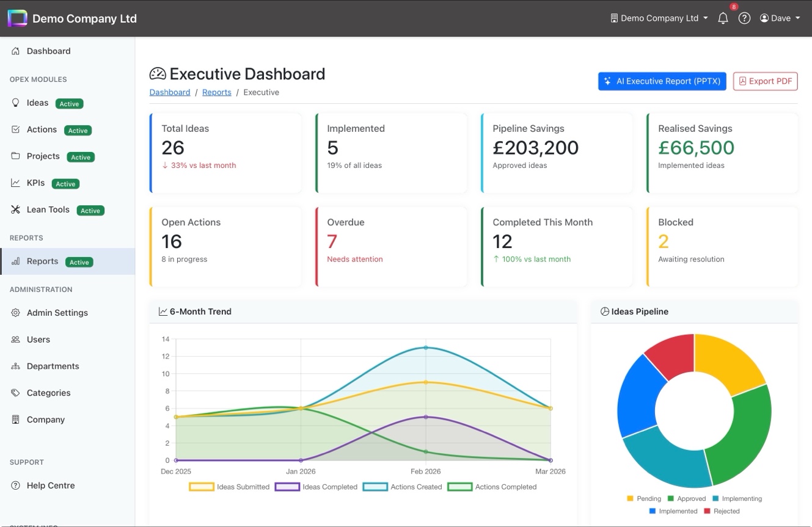Screen dimensions: 812x527
Task: Click the notifications bell icon
Action: 723,18
